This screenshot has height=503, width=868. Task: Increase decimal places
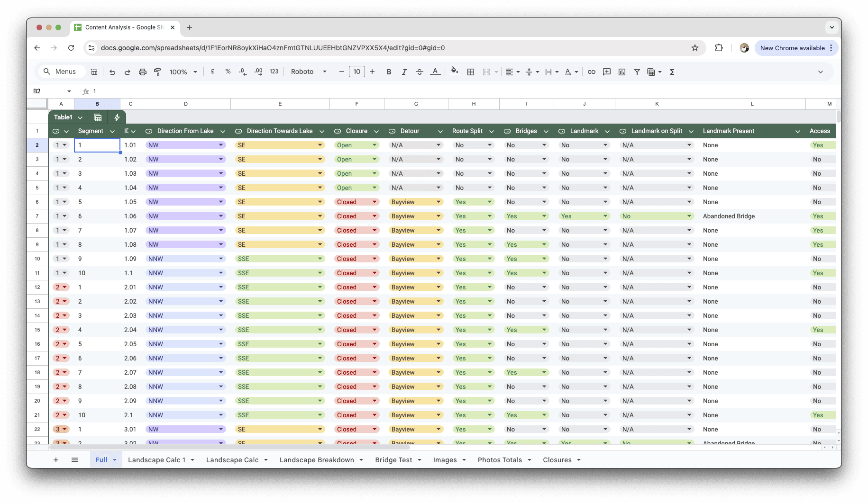point(258,72)
